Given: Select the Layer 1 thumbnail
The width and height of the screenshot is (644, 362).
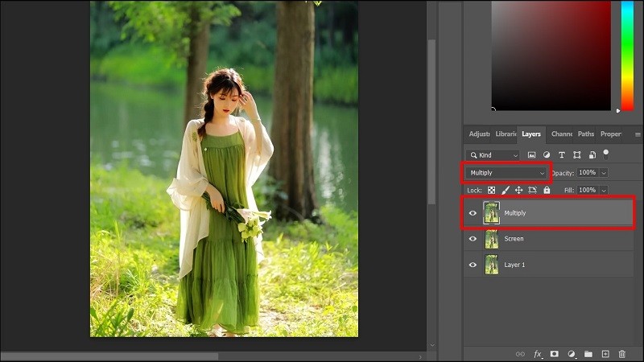Looking at the screenshot, I should tap(492, 265).
